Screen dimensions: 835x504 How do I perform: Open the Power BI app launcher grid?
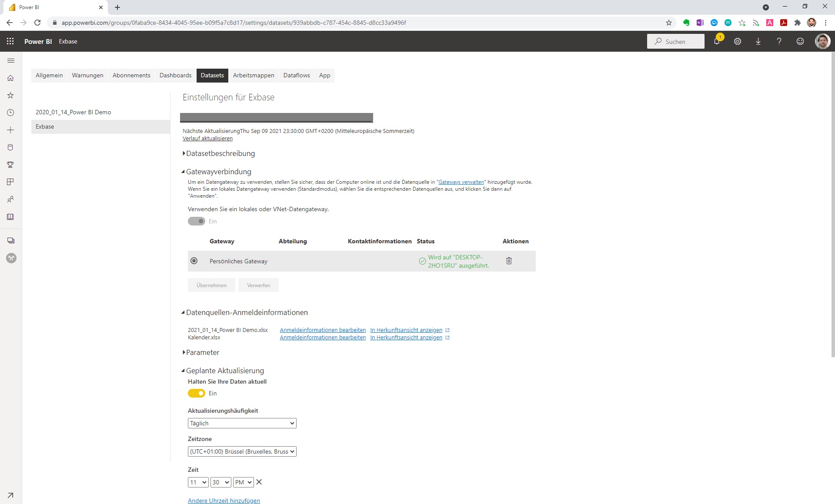[x=10, y=41]
